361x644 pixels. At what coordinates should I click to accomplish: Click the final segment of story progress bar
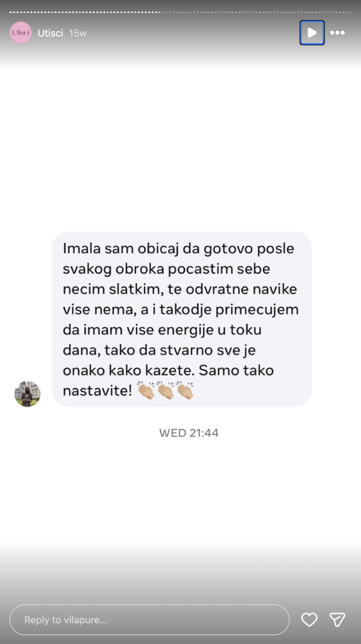pos(350,13)
